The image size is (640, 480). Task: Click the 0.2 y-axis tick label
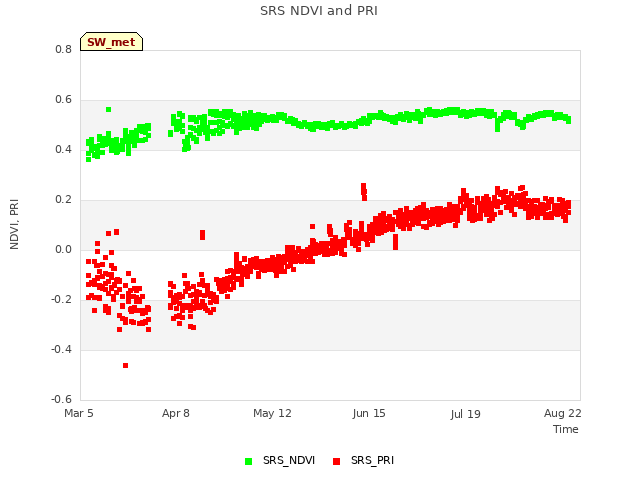coord(63,199)
